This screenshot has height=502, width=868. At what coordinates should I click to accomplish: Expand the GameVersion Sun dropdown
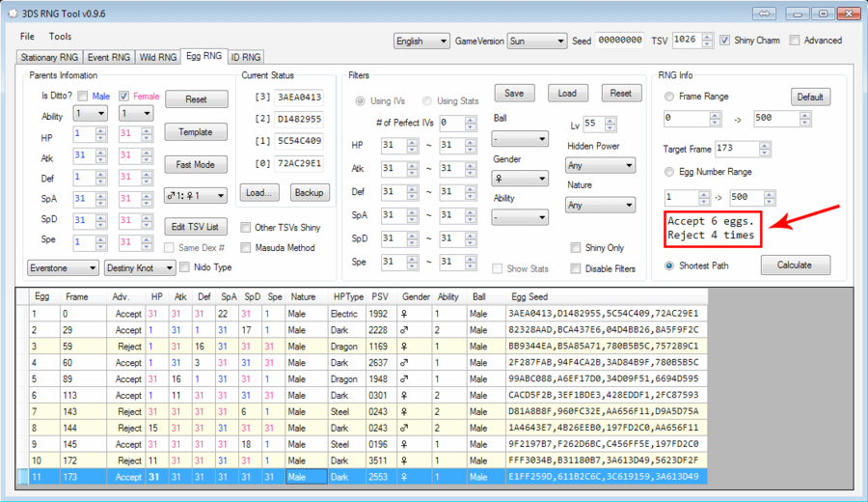(x=536, y=41)
